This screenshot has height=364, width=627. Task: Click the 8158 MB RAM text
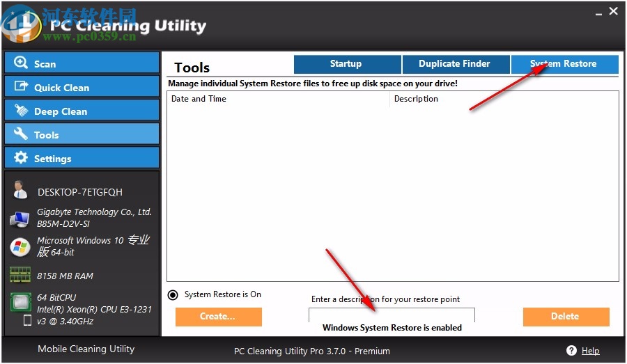tap(65, 276)
